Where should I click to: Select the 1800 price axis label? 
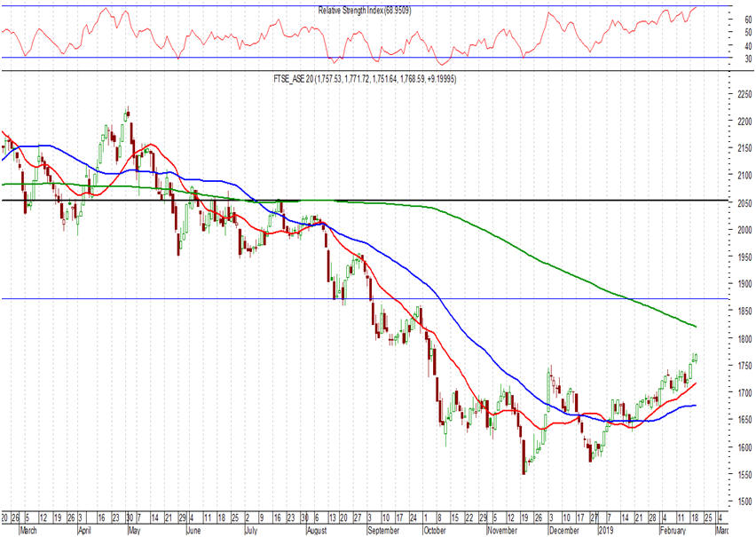point(744,339)
